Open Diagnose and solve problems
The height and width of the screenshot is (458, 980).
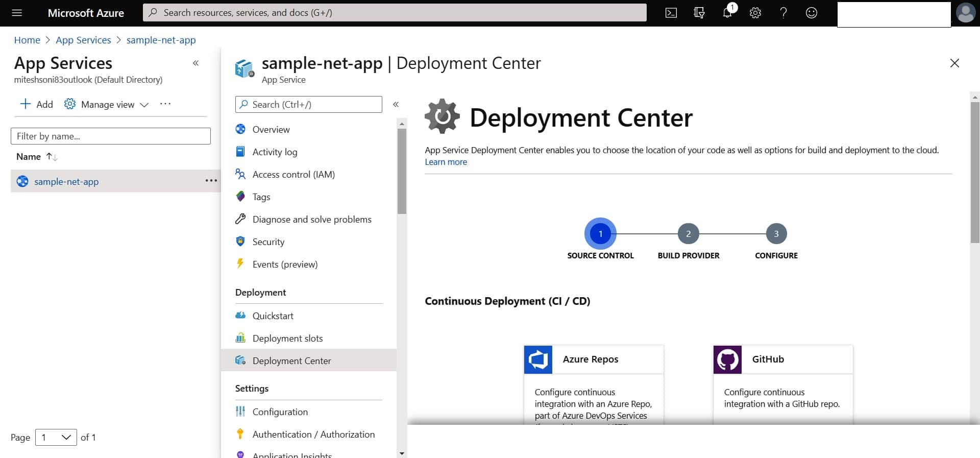tap(311, 219)
